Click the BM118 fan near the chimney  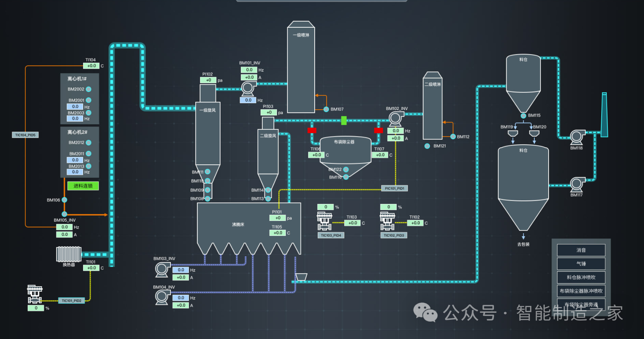[576, 137]
